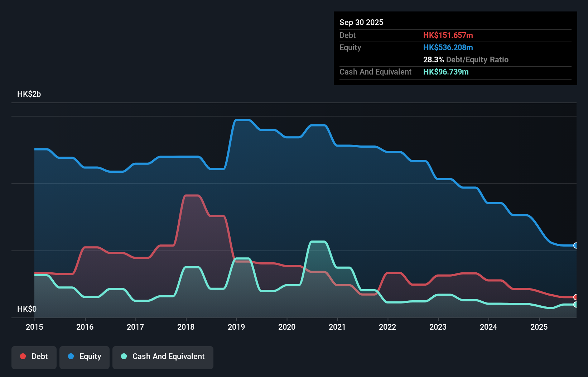Viewport: 588px width, 377px height.
Task: Select the blue Equity endpoint marker on chart
Action: [576, 245]
